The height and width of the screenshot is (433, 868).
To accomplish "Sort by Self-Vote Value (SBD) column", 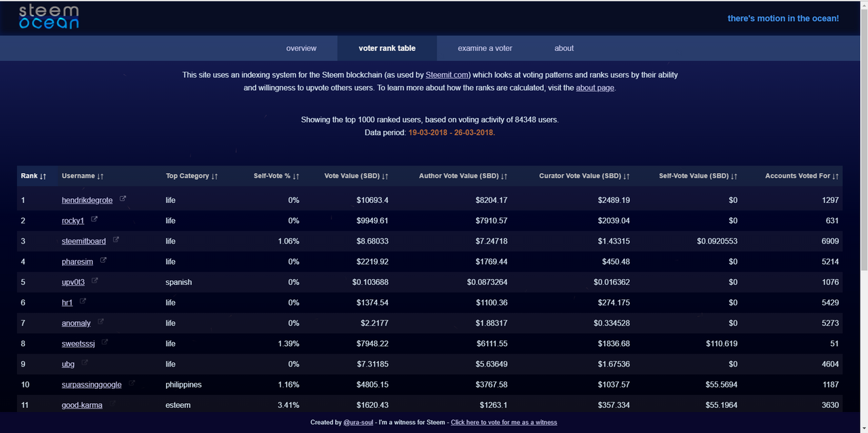I will [698, 176].
